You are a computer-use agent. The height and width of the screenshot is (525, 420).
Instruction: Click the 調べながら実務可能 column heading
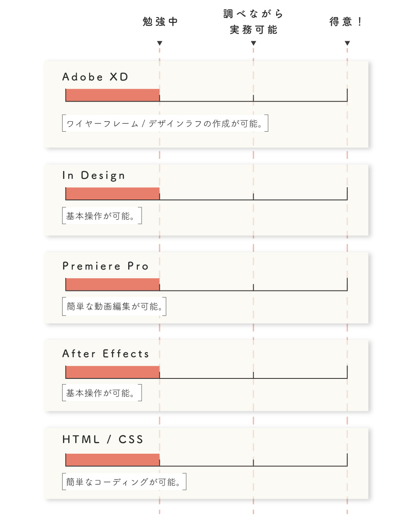click(253, 22)
